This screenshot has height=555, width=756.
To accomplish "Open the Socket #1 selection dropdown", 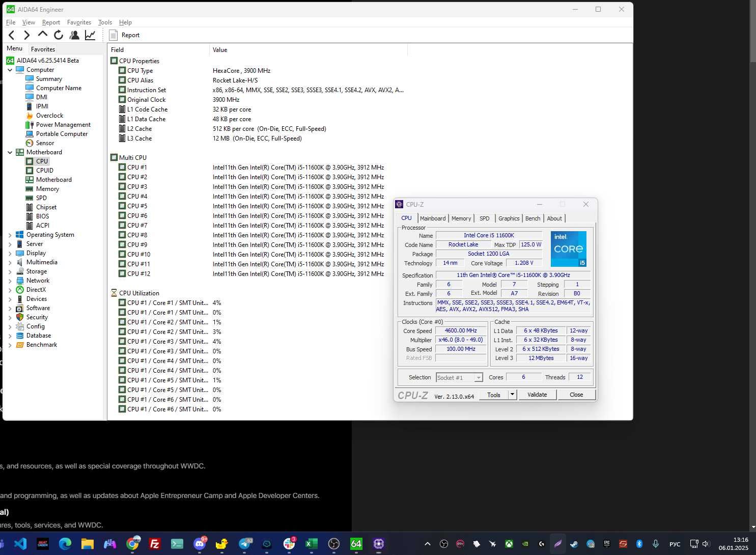I will click(x=459, y=378).
